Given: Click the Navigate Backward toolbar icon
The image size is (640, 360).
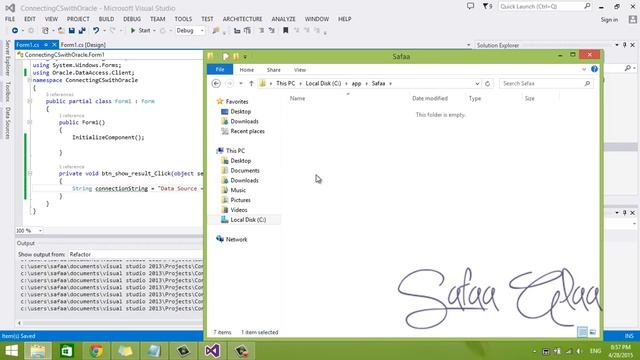Looking at the screenshot, I should click(x=15, y=31).
